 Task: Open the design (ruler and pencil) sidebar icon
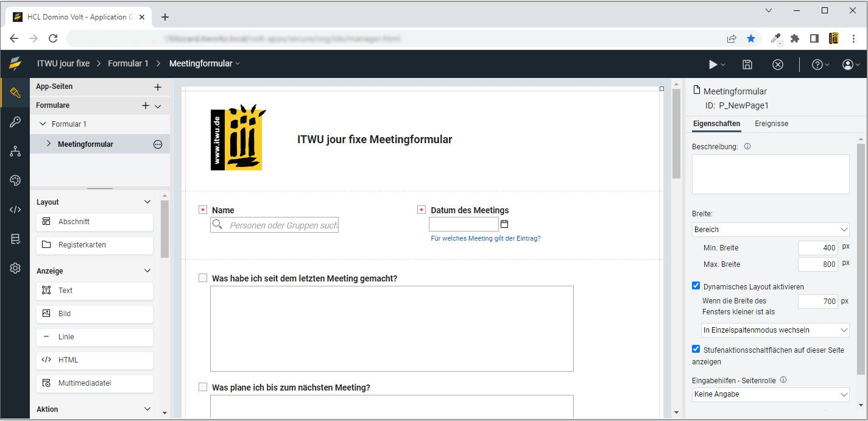[x=15, y=93]
